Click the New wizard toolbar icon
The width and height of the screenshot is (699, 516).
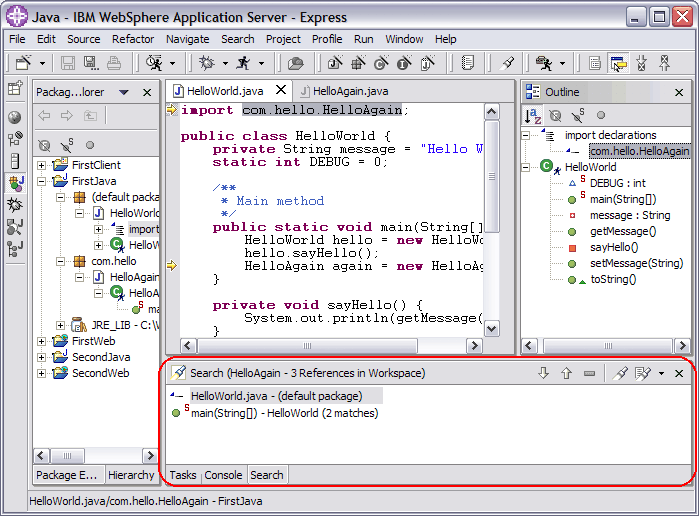(24, 63)
